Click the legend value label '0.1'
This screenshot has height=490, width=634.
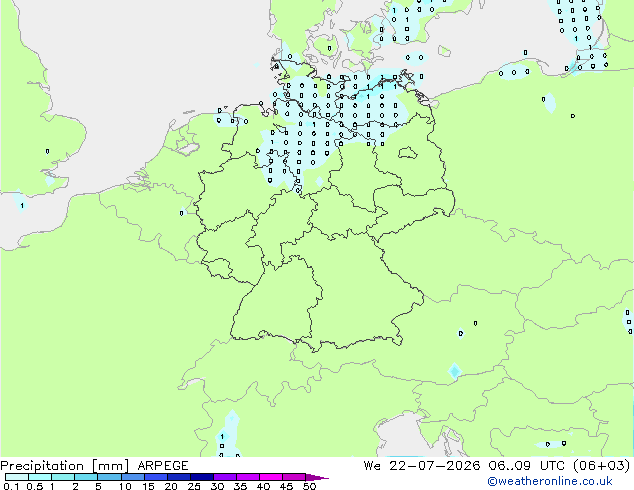[x=11, y=486]
